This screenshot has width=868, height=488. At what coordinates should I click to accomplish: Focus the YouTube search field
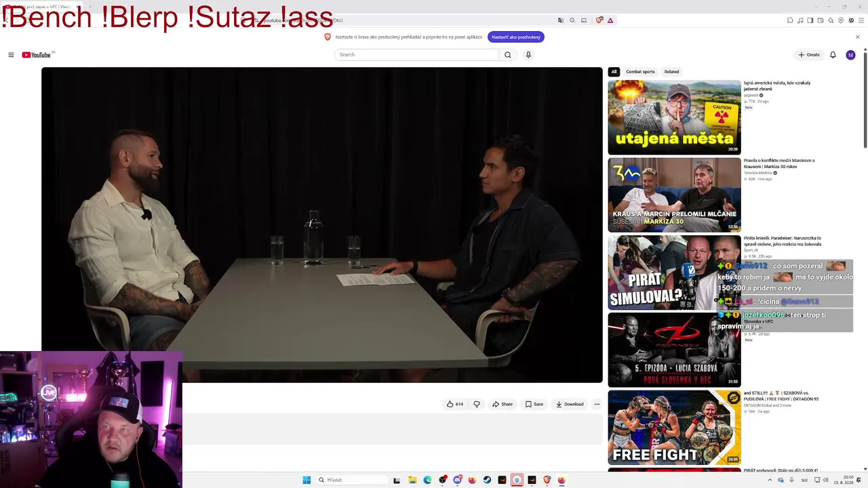tap(416, 55)
